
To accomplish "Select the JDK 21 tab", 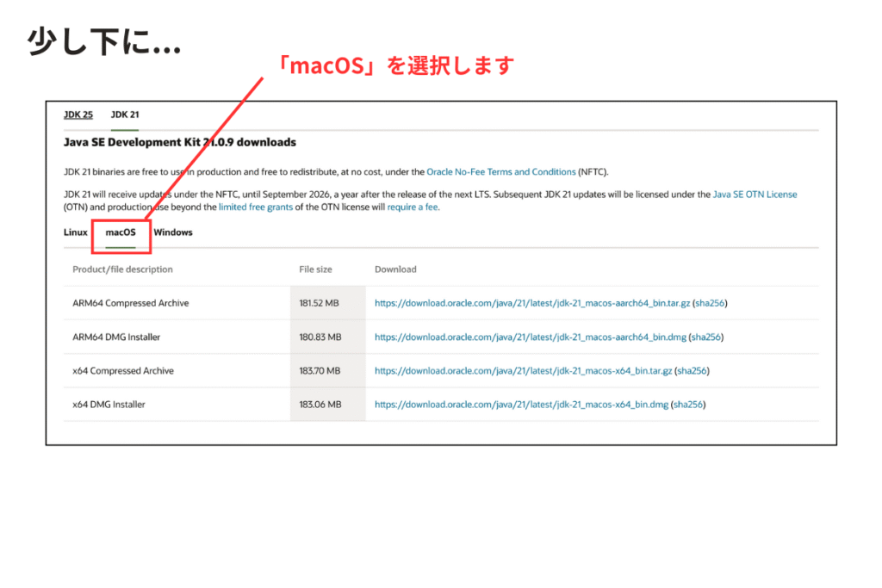I will (x=125, y=115).
